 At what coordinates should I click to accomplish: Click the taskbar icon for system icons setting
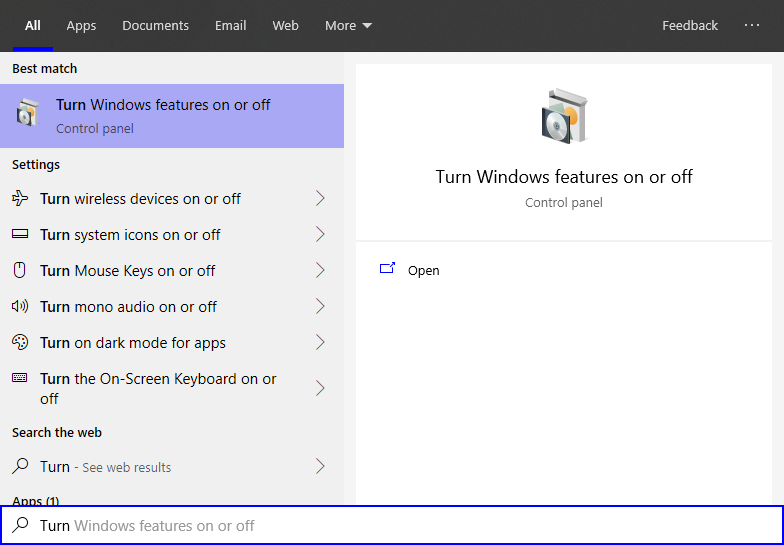[20, 234]
